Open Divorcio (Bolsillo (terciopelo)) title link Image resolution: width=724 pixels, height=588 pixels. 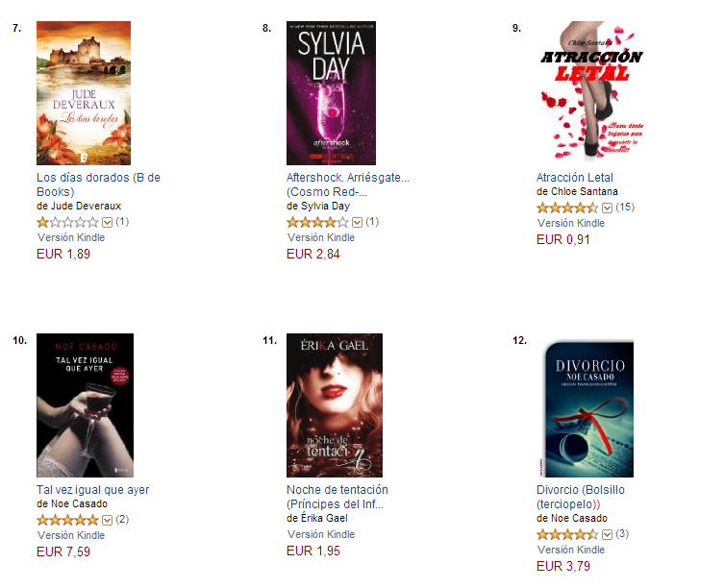point(581,497)
